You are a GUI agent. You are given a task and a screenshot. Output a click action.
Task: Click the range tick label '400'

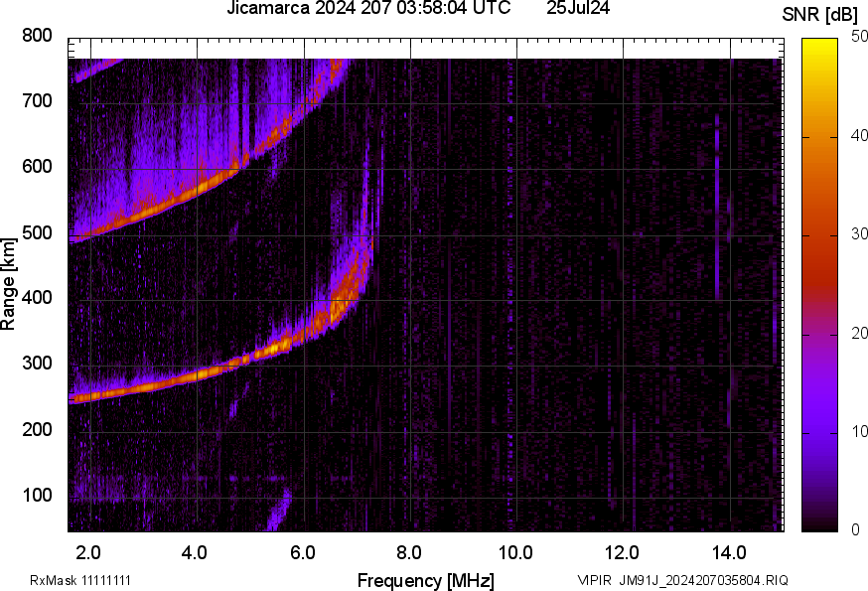(x=37, y=297)
